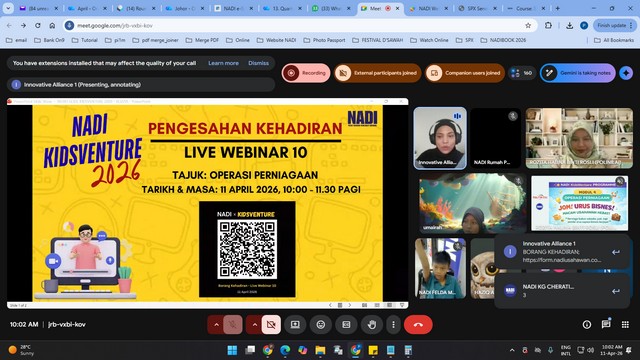Screen dimensions: 640x360
Task: Open Gemini sparkle icon at top right
Action: 626,73
